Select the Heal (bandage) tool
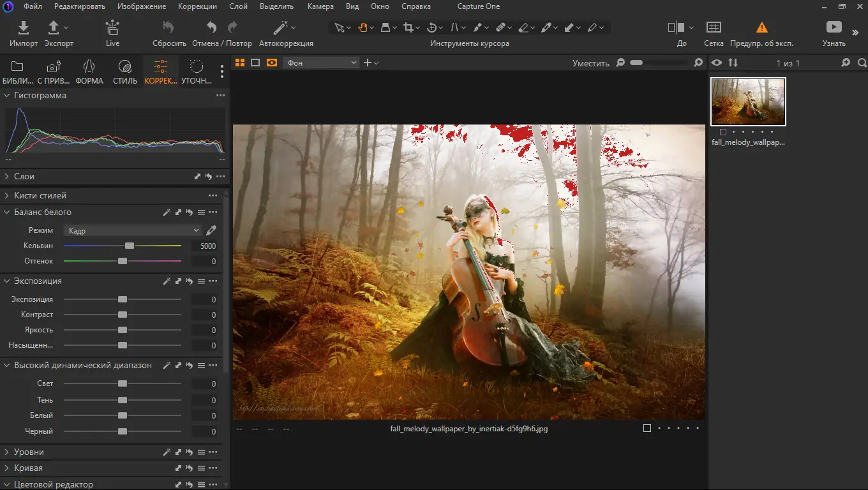The height and width of the screenshot is (490, 868). pos(502,27)
